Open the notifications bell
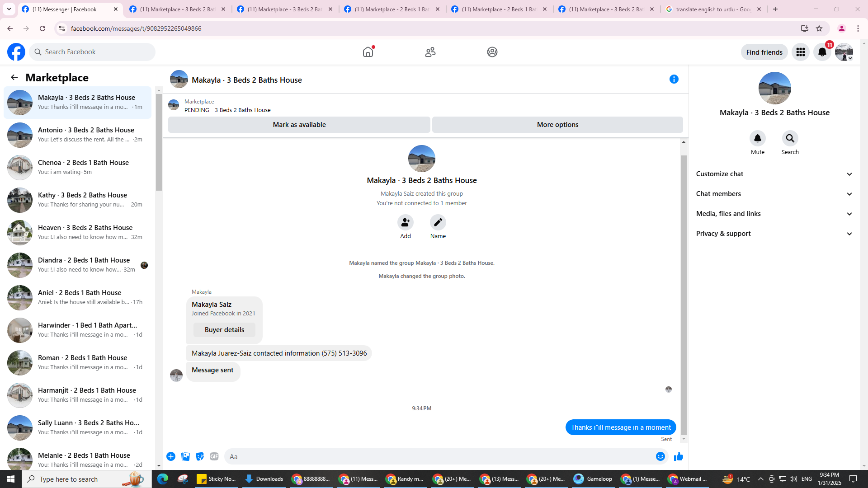868x488 pixels. [x=822, y=52]
